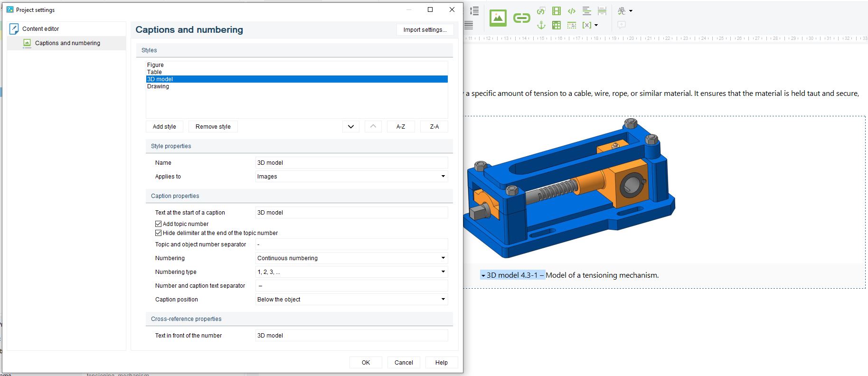This screenshot has height=376, width=868.
Task: Toggle Hide delimiter at end of topic number
Action: (x=159, y=233)
